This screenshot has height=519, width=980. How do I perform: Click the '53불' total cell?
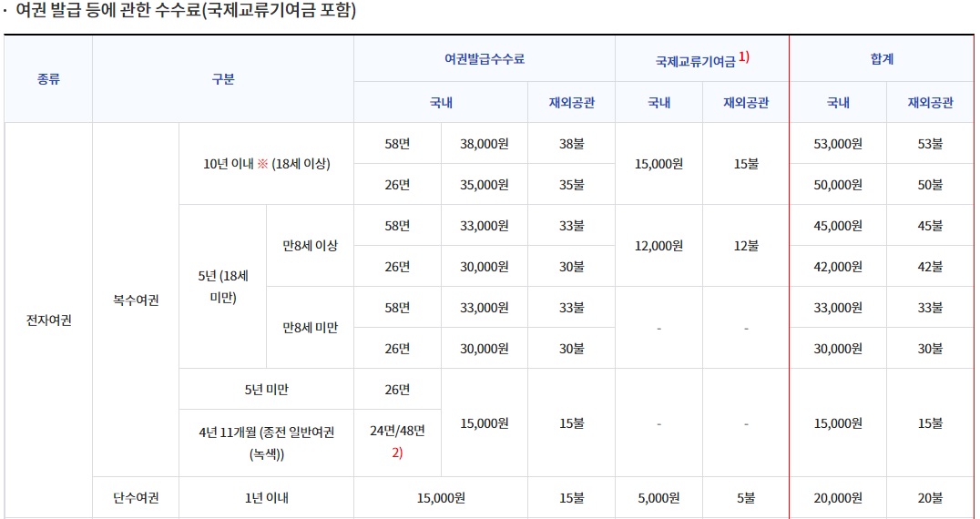[930, 143]
